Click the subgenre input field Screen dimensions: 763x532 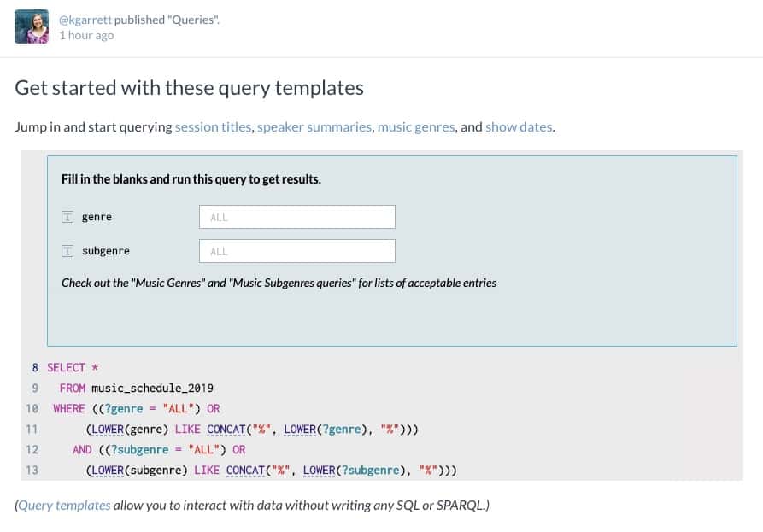coord(297,251)
